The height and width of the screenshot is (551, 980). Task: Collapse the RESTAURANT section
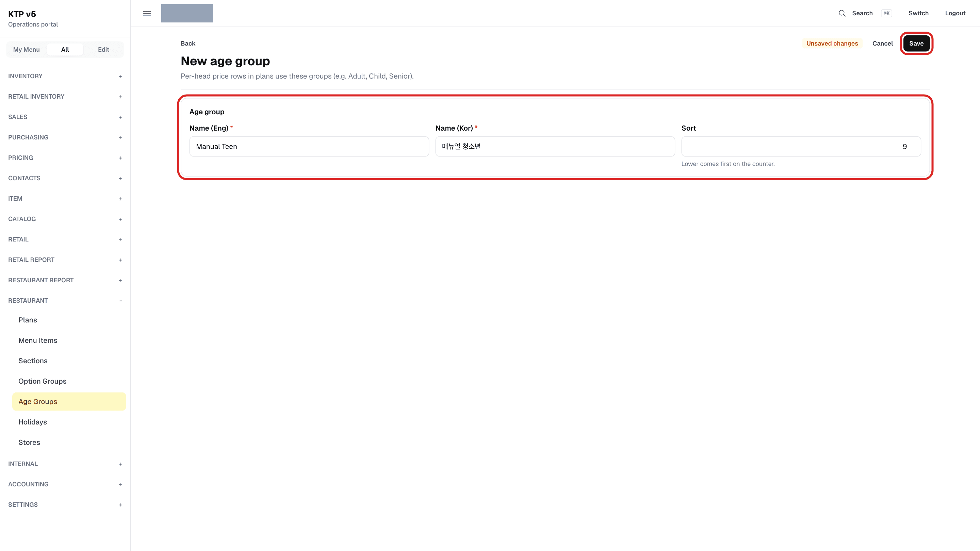(x=65, y=300)
